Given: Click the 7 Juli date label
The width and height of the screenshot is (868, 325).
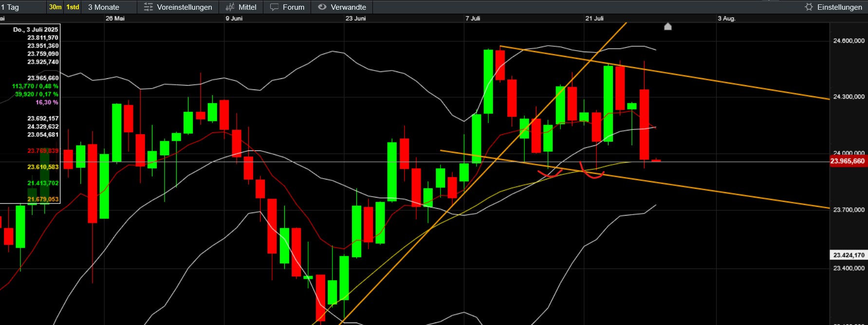Looking at the screenshot, I should pyautogui.click(x=473, y=18).
